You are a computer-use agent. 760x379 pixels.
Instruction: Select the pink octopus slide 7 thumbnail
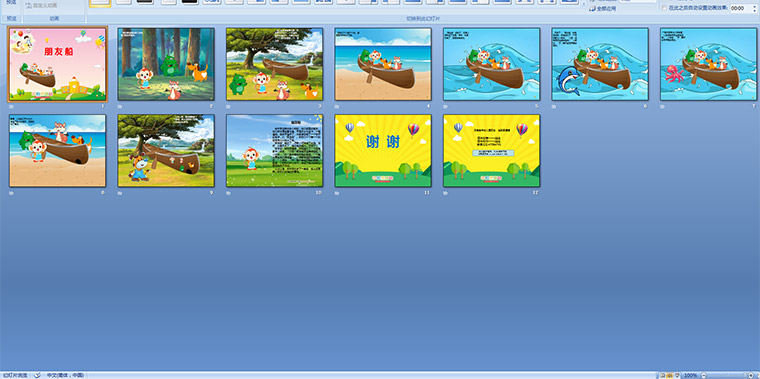click(x=709, y=64)
